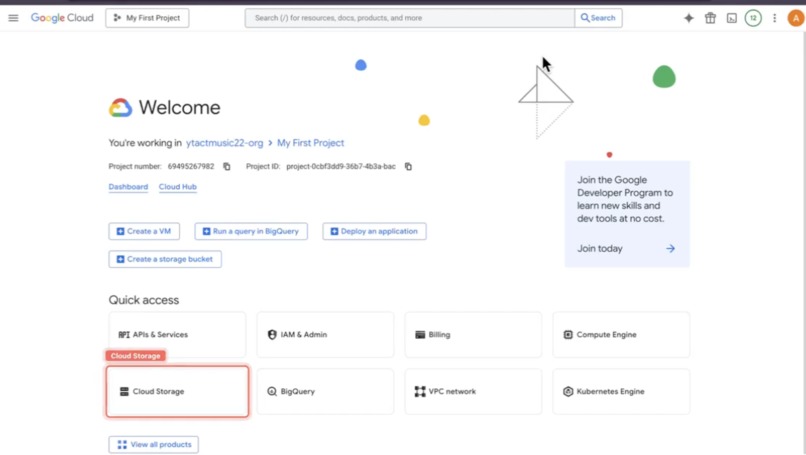Click Create a storage bucket
The height and width of the screenshot is (455, 806).
[165, 259]
